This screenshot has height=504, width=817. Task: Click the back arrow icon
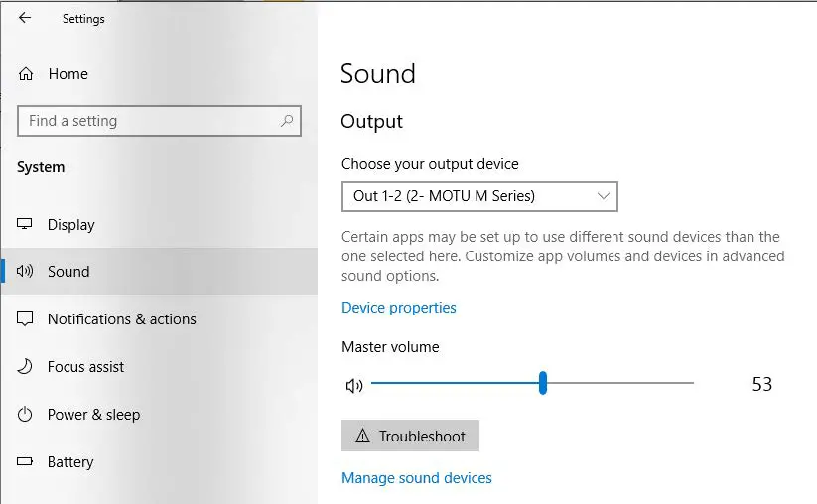[x=25, y=18]
